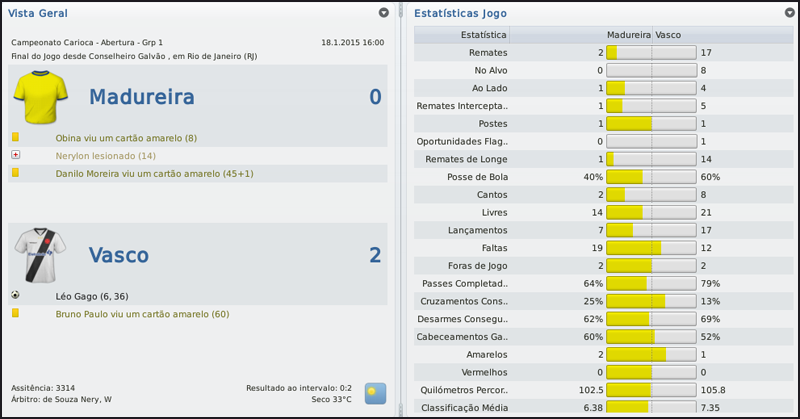Open the Vasco team name link
This screenshot has width=800, height=419.
[118, 255]
